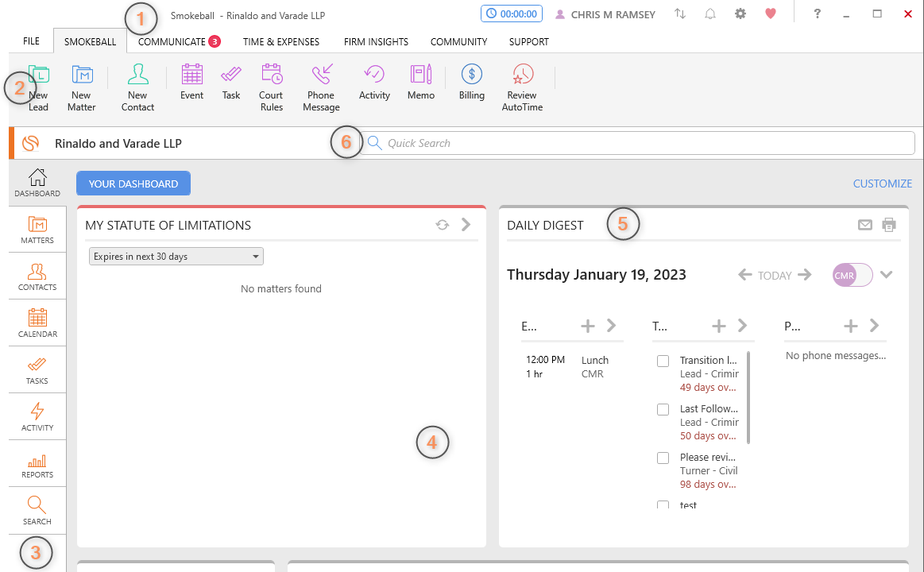Viewport: 924px width, 572px height.
Task: Create a new Event from the ribbon
Action: [191, 83]
